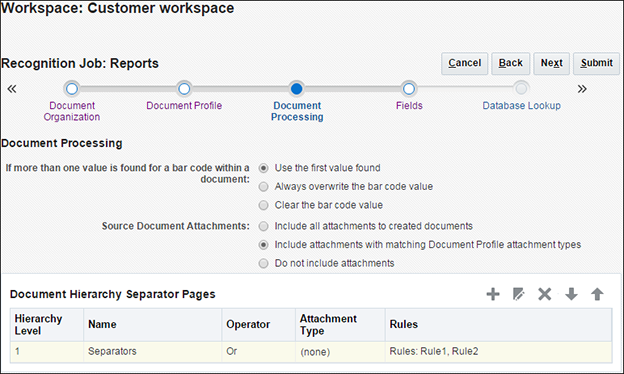The height and width of the screenshot is (374, 624).
Task: Choose Include attachments with matching Document Profile types
Action: pos(263,245)
